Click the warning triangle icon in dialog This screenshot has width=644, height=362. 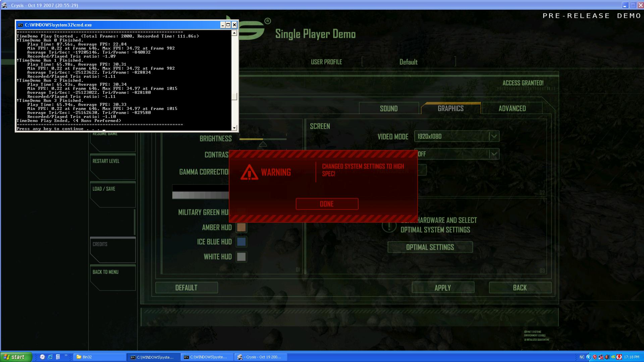click(x=249, y=172)
